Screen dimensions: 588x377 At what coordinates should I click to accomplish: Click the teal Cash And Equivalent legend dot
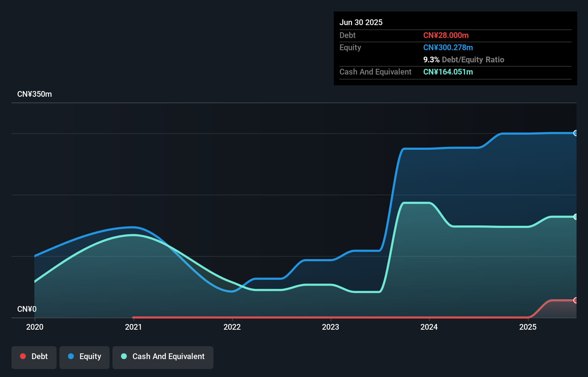124,356
